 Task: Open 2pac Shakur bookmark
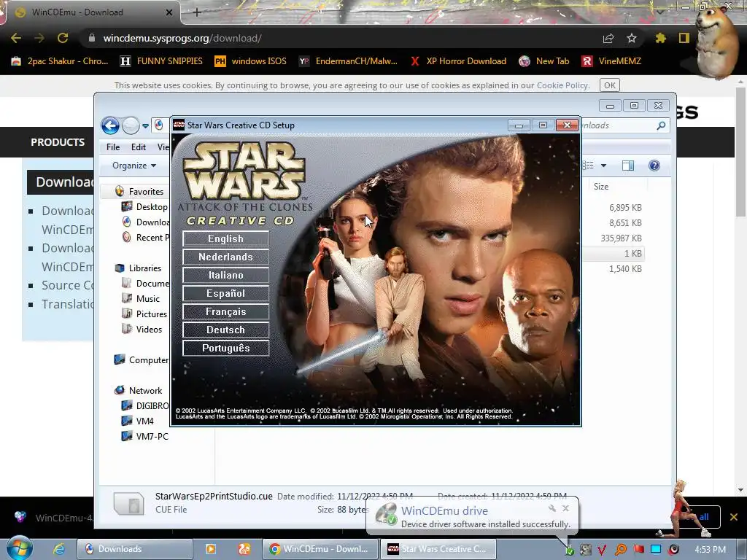click(60, 61)
